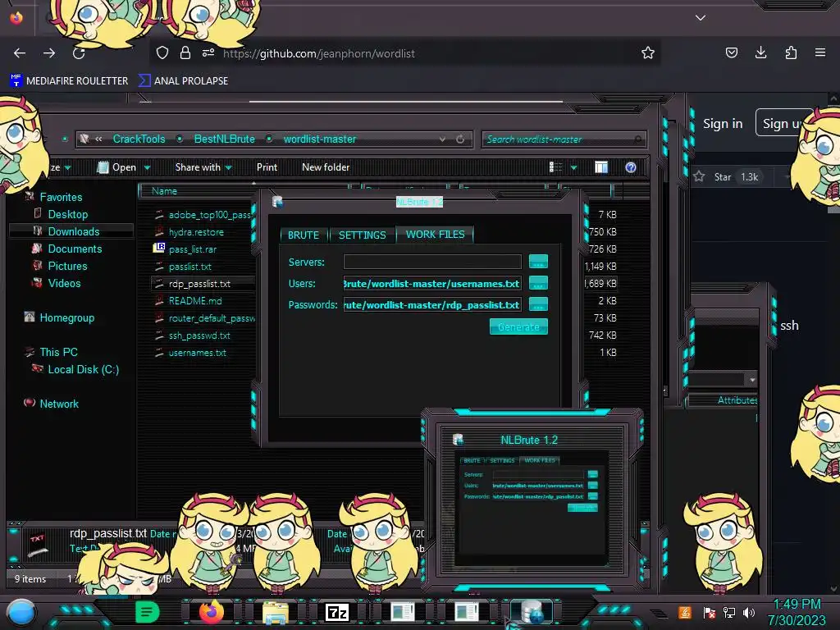Open Firefox downloads panel
840x630 pixels.
(x=760, y=52)
